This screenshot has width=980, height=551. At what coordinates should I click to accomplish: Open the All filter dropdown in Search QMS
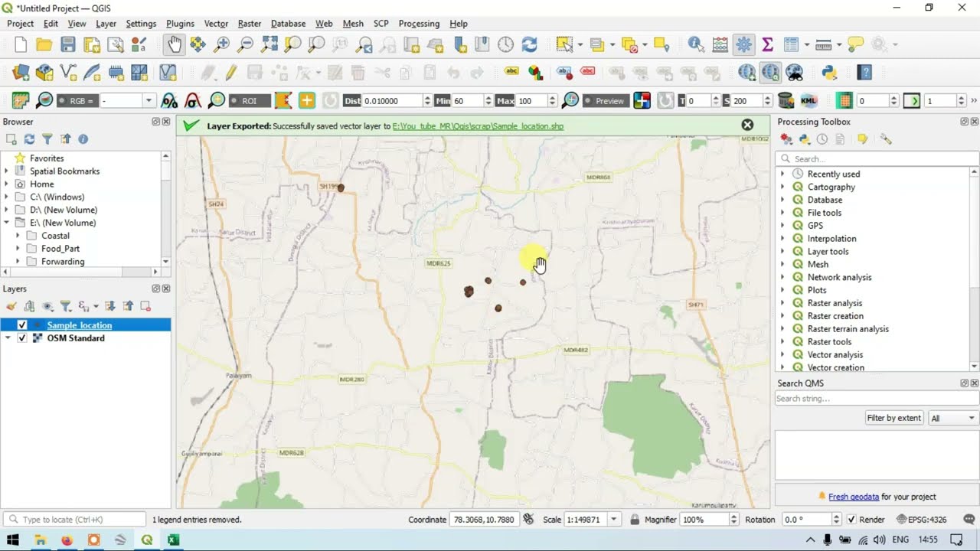pyautogui.click(x=954, y=418)
